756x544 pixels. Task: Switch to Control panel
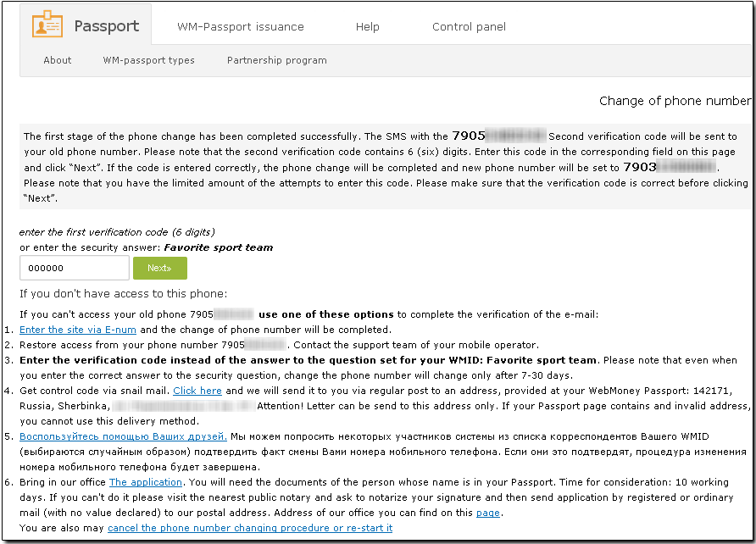pos(469,27)
